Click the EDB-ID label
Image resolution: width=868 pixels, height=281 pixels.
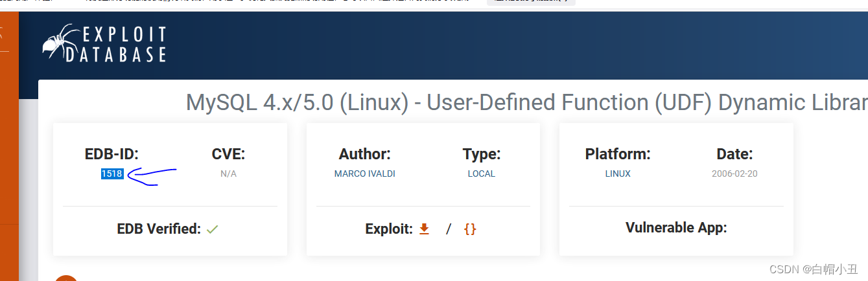tap(111, 154)
